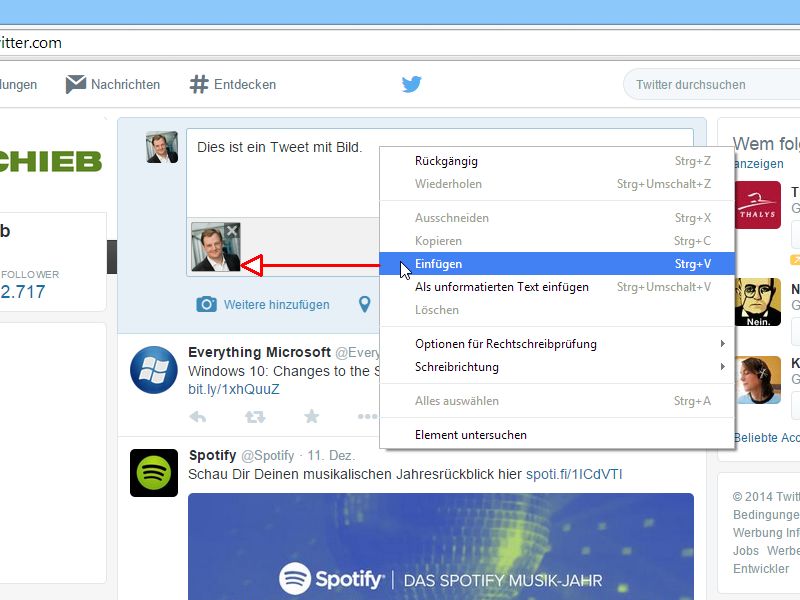The width and height of the screenshot is (800, 600).
Task: Select Als unformatierten Text einfügen
Action: [557, 287]
